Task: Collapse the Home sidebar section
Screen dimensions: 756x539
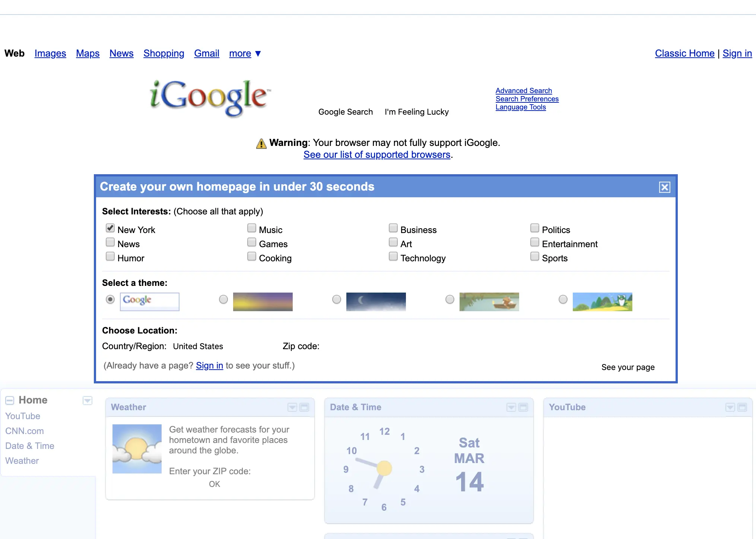Action: [x=10, y=401]
